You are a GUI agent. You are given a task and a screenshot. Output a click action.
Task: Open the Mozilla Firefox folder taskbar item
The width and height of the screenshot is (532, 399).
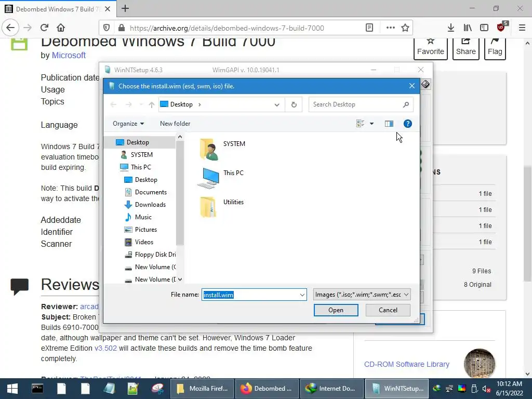point(203,389)
